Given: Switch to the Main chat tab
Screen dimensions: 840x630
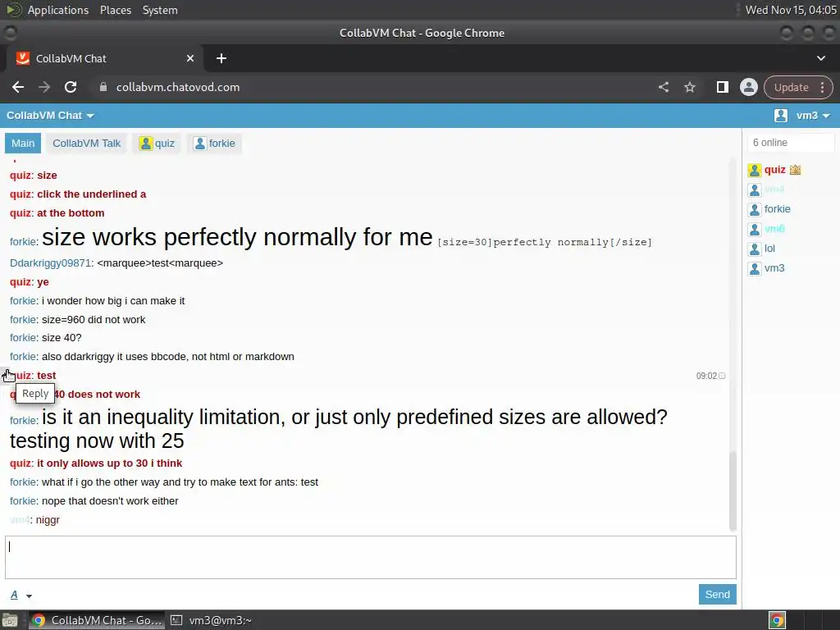Looking at the screenshot, I should [23, 143].
